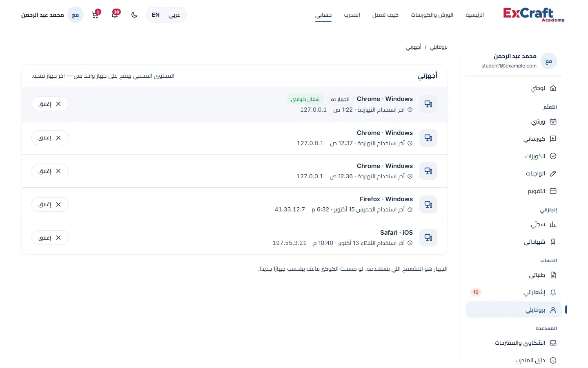Open ورشي in the sidebar
This screenshot has width=588, height=368.
(x=514, y=122)
